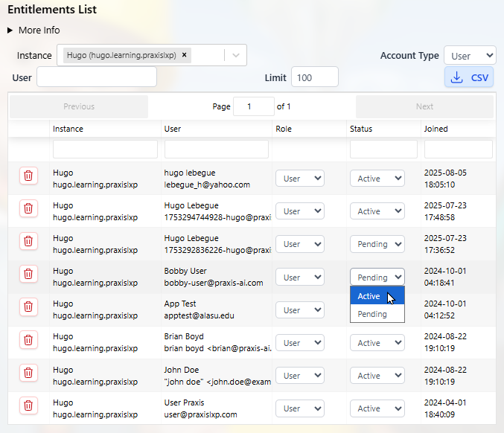The height and width of the screenshot is (433, 504).
Task: Download the list as CSV
Action: (469, 77)
